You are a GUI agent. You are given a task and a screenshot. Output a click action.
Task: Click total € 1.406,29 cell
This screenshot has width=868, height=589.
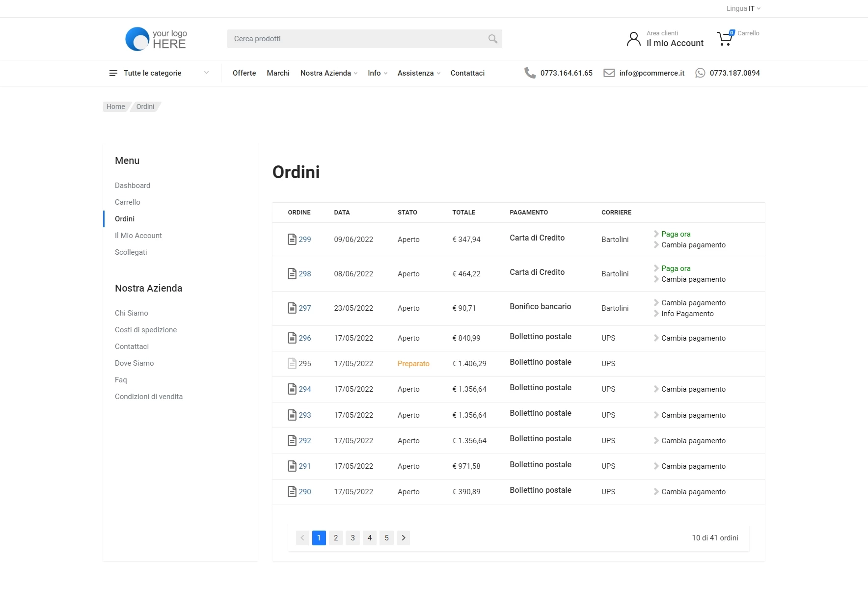469,364
